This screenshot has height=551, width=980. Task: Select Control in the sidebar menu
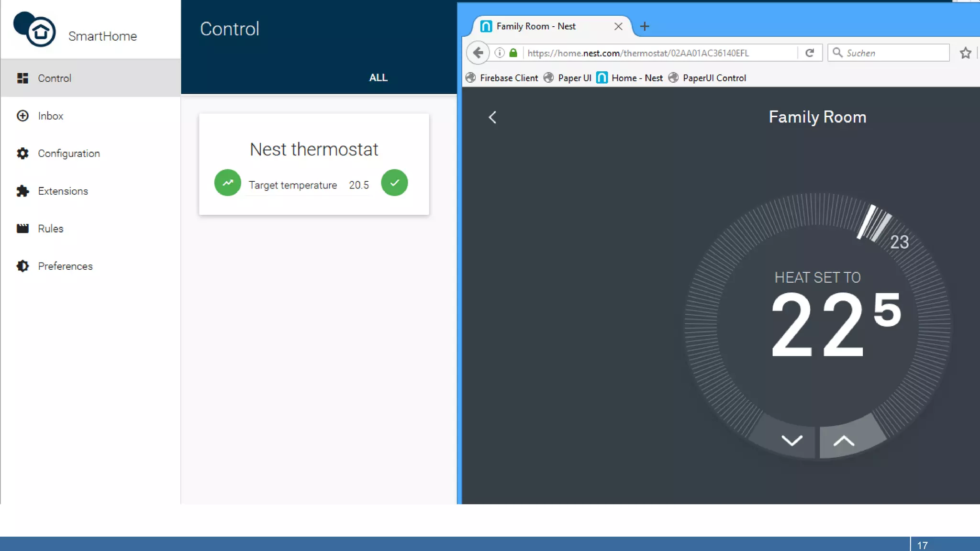tap(54, 78)
